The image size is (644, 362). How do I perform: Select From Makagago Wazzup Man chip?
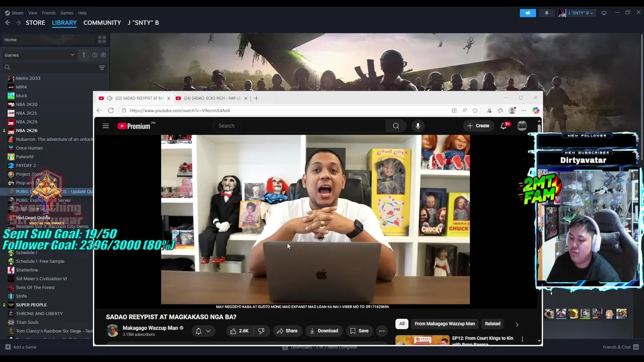tap(445, 324)
